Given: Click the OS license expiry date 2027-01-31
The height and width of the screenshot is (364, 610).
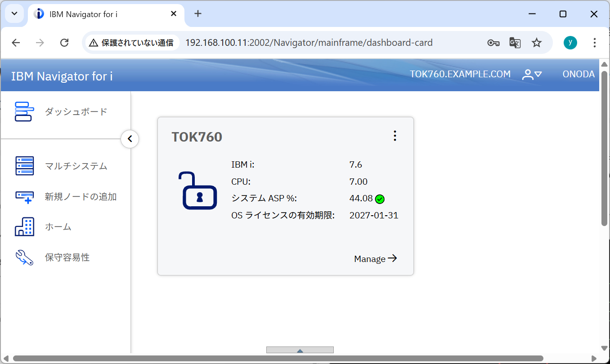Looking at the screenshot, I should point(374,215).
